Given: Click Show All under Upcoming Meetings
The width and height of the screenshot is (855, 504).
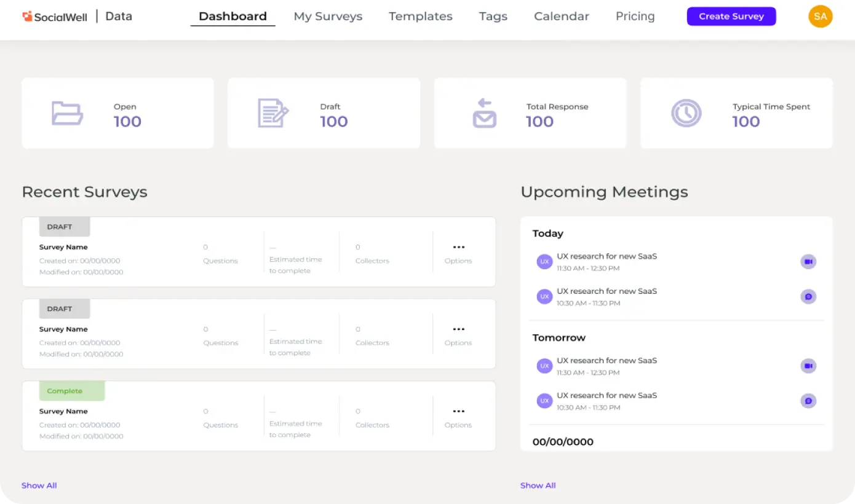Looking at the screenshot, I should click(538, 486).
